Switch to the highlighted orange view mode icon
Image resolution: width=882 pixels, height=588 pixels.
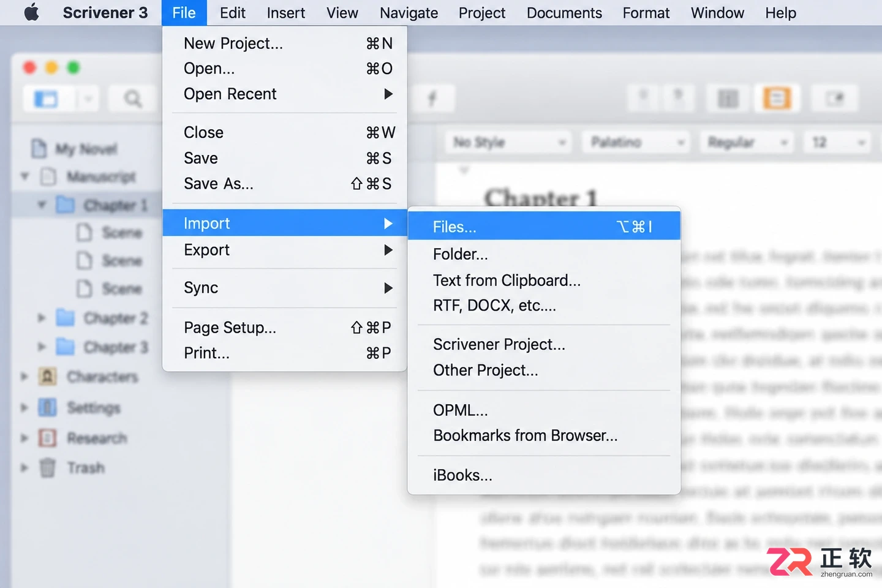coord(777,99)
